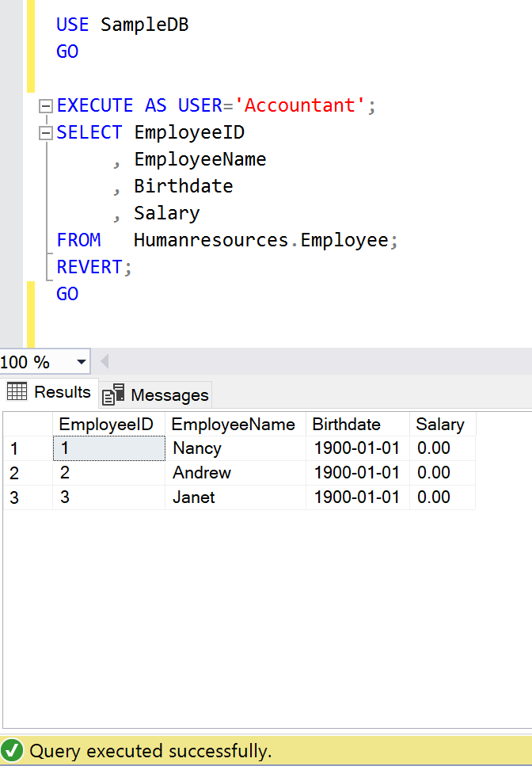
Task: Click the Andrew cell in results
Action: coord(202,473)
